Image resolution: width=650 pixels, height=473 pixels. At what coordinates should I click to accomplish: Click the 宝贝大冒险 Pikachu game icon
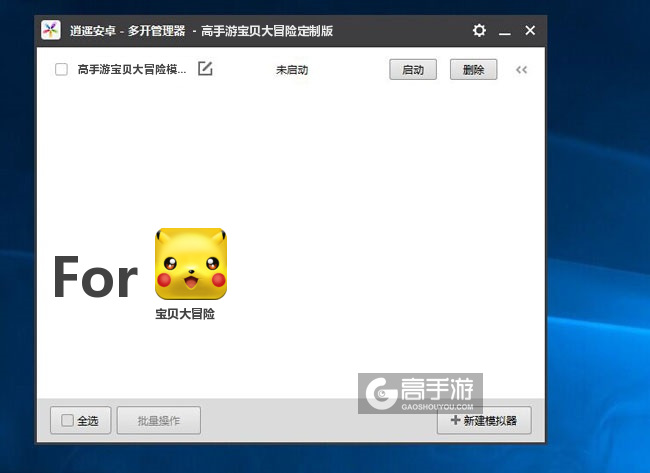tap(191, 264)
